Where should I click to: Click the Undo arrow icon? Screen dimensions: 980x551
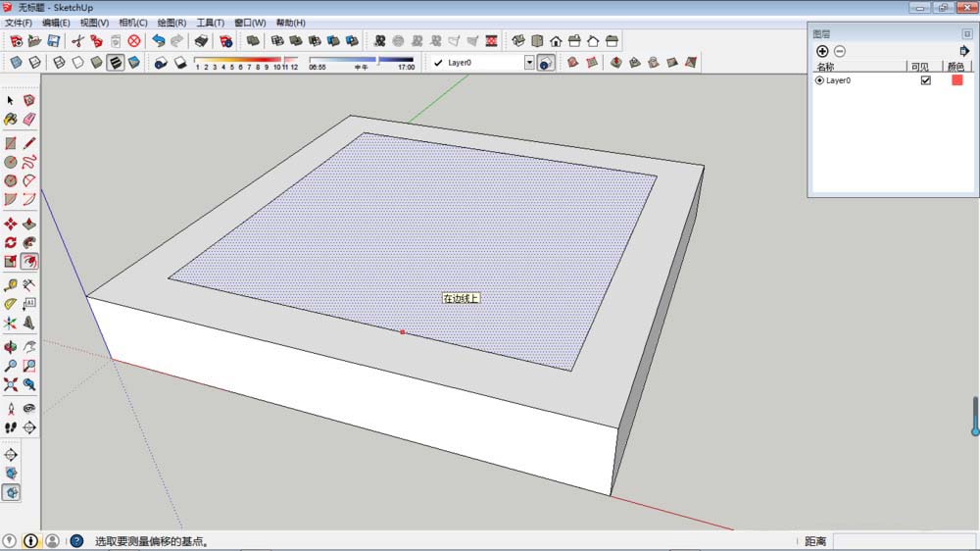[158, 41]
